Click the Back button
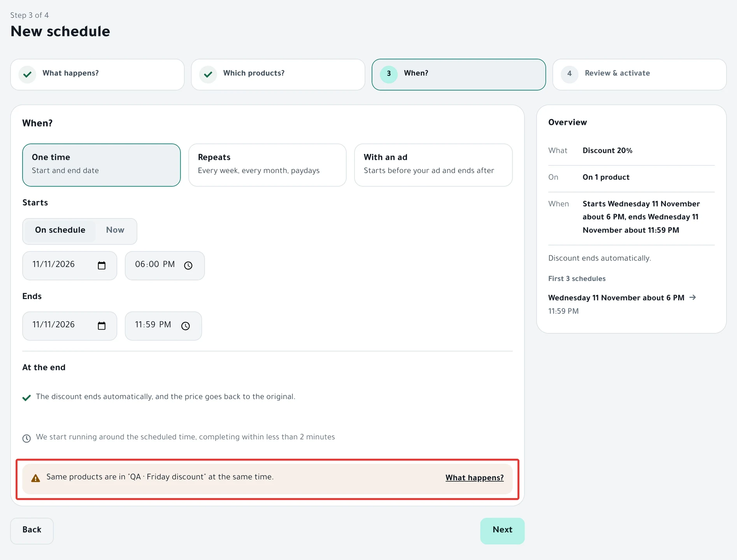 (x=32, y=531)
